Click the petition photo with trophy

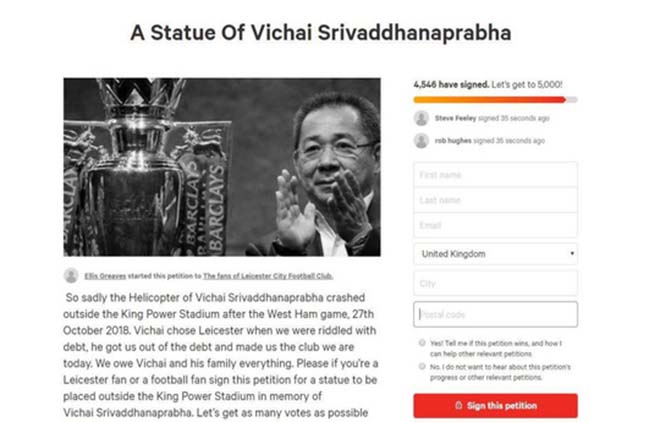pyautogui.click(x=222, y=167)
